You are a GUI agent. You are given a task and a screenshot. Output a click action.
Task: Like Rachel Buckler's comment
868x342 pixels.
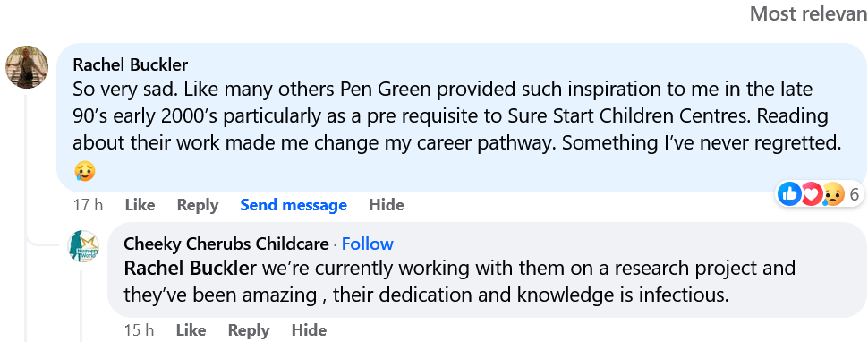(140, 205)
